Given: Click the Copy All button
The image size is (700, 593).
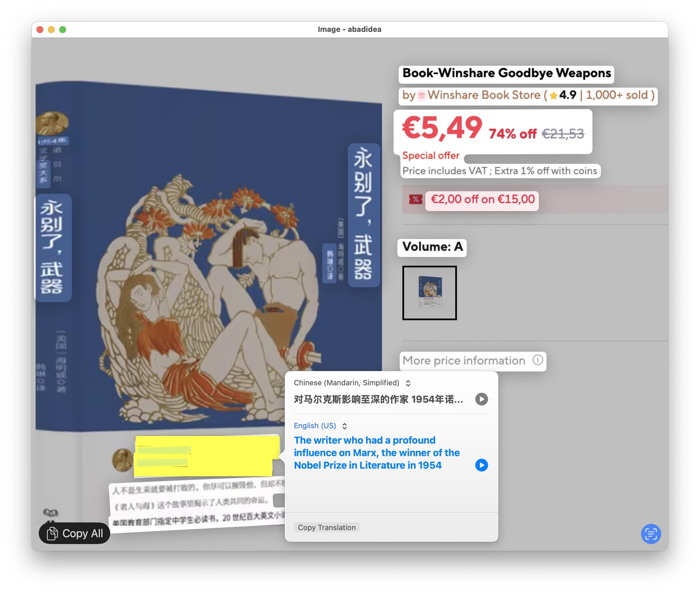Looking at the screenshot, I should [74, 533].
